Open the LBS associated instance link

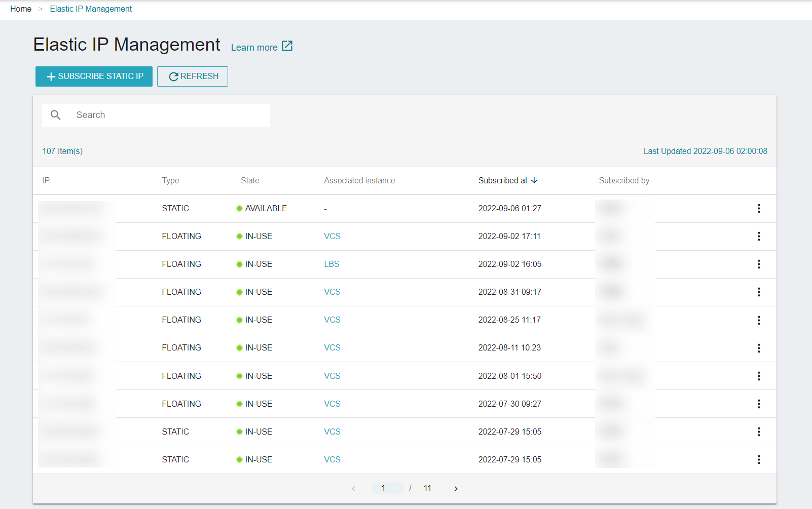332,264
